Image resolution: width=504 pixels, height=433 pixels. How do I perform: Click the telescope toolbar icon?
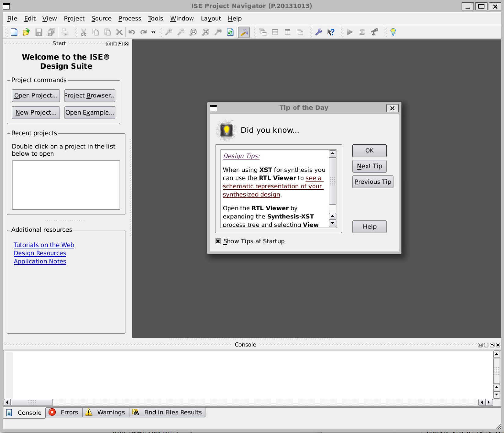[375, 32]
